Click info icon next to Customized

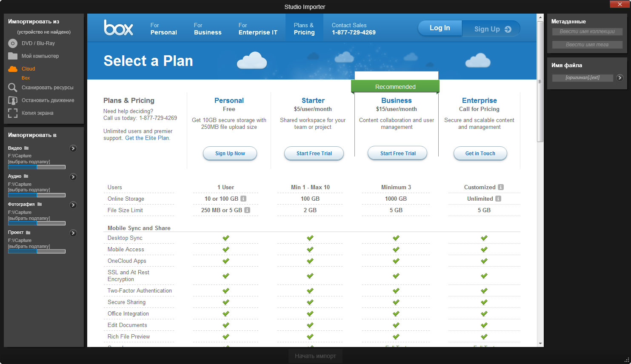tap(501, 187)
